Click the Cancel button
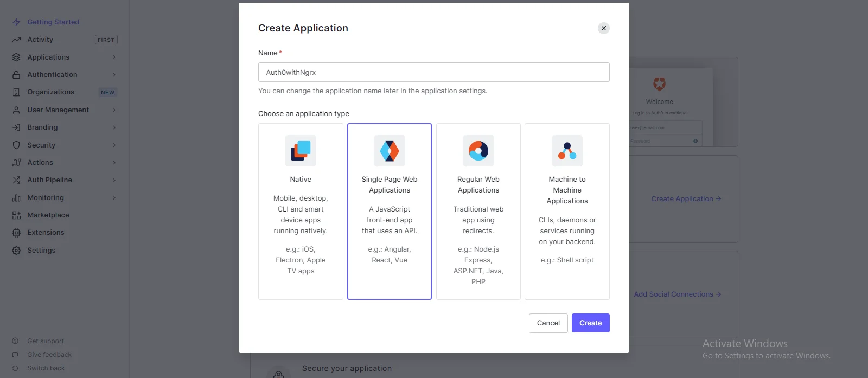The image size is (868, 378). pos(548,323)
